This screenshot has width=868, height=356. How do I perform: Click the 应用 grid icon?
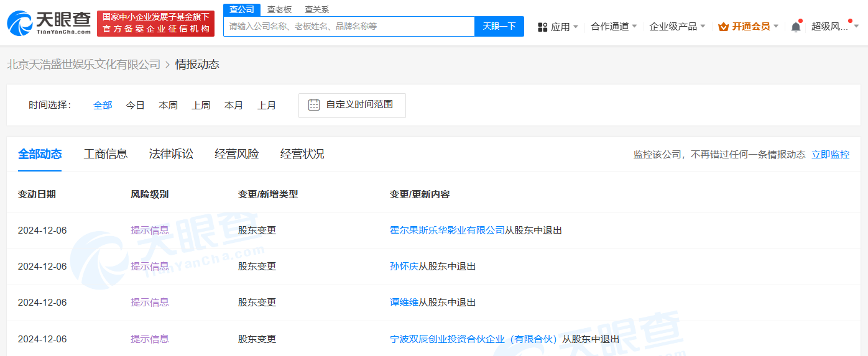coord(542,27)
